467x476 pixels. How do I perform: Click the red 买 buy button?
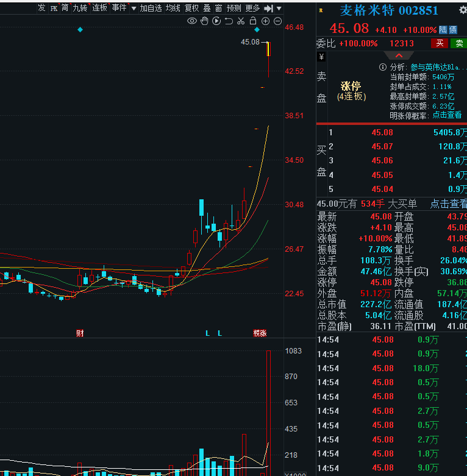click(x=439, y=43)
